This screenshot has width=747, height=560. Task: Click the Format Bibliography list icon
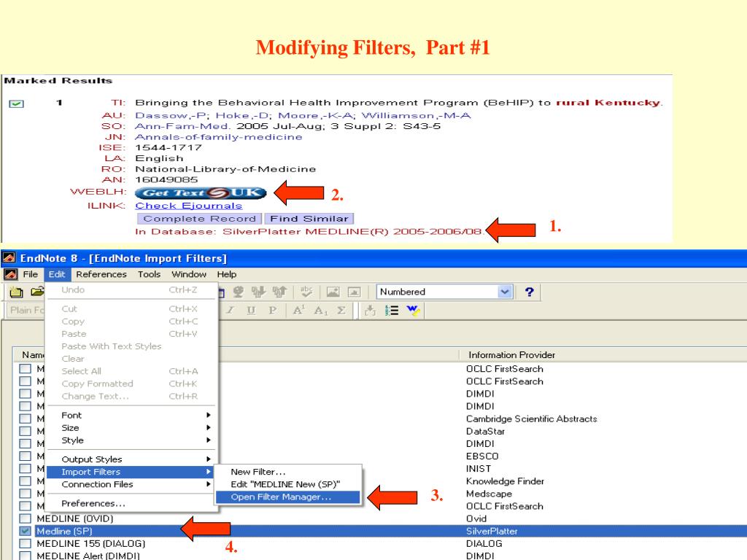pyautogui.click(x=392, y=311)
